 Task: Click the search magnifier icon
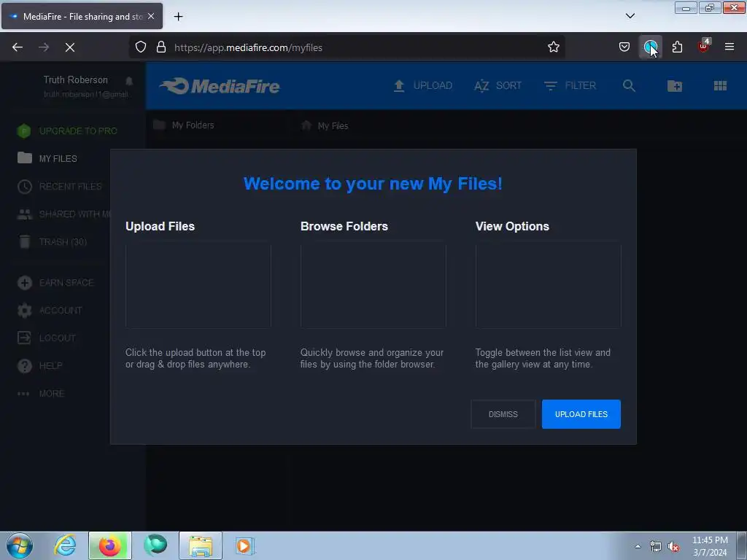pos(629,86)
